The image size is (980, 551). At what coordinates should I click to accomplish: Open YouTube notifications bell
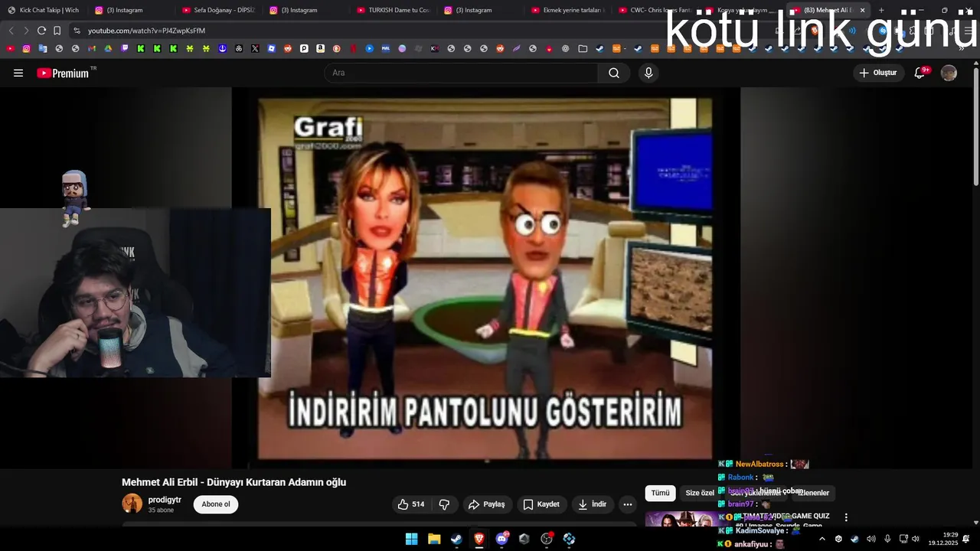coord(920,73)
